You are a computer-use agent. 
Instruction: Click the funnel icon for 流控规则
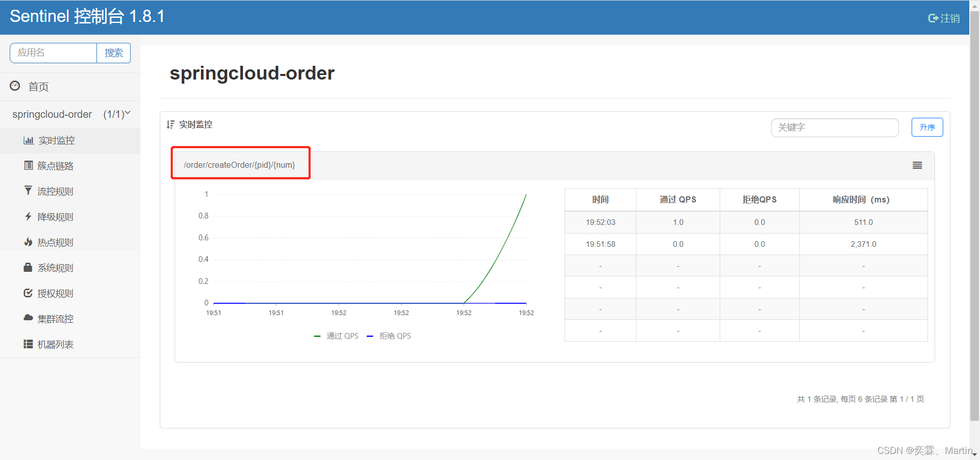coord(29,191)
